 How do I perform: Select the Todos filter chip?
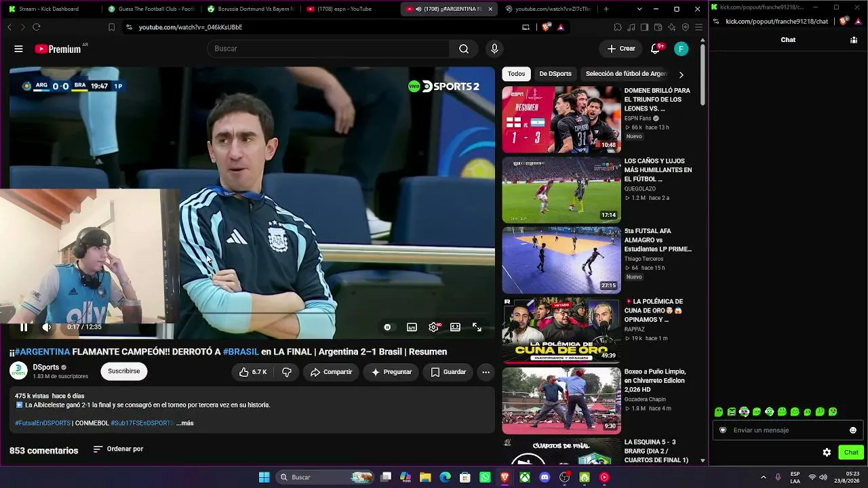coord(517,74)
